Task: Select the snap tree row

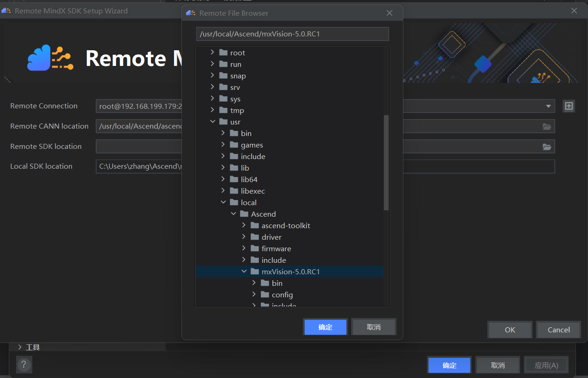Action: click(289, 76)
